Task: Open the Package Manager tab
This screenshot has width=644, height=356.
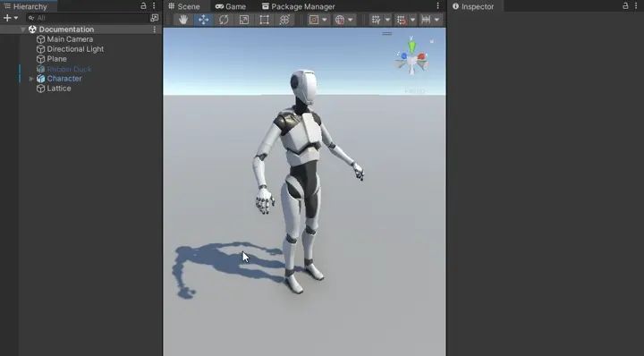Action: (x=298, y=6)
